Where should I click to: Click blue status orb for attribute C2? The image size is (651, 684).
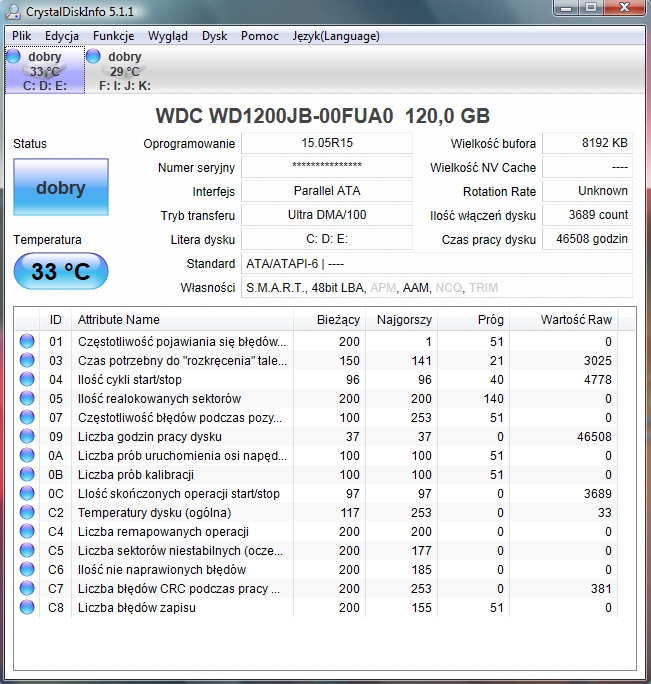pyautogui.click(x=27, y=512)
